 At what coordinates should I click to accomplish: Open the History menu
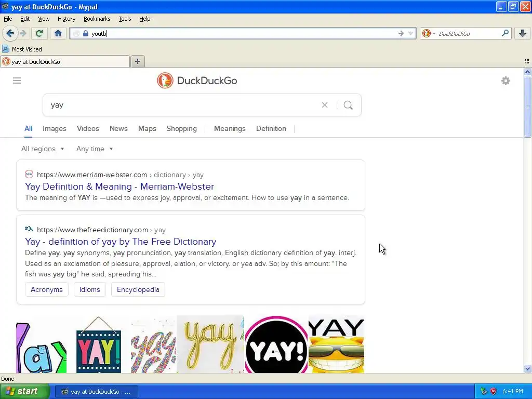(66, 19)
